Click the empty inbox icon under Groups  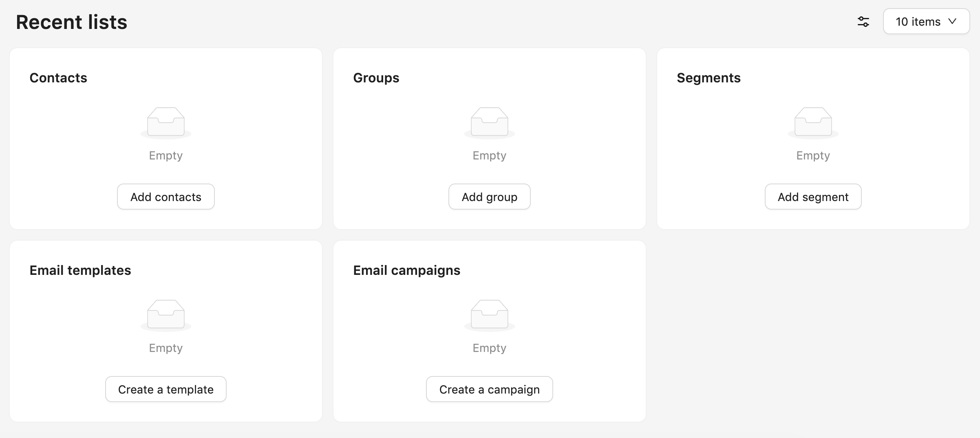click(x=489, y=122)
